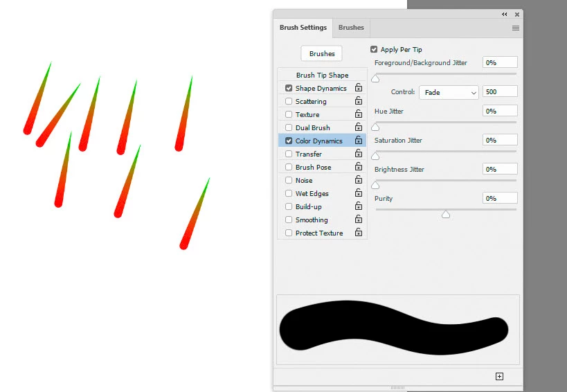The height and width of the screenshot is (392, 567).
Task: Enable the Scattering checkbox
Action: click(x=289, y=101)
